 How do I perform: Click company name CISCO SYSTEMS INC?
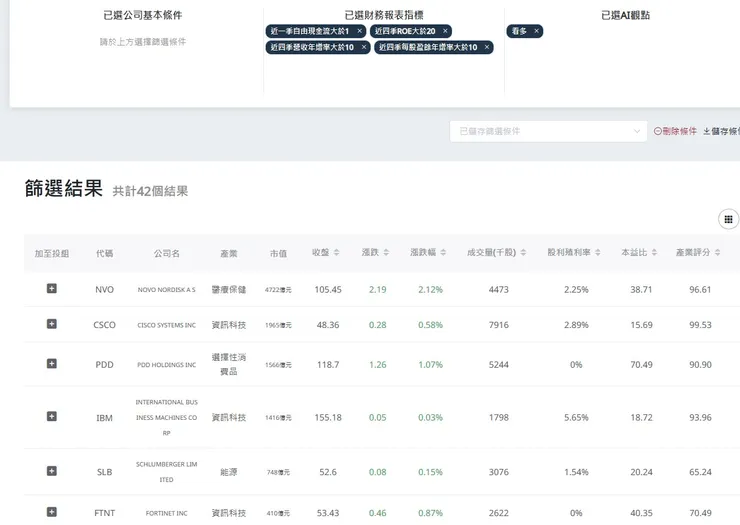[x=167, y=325]
